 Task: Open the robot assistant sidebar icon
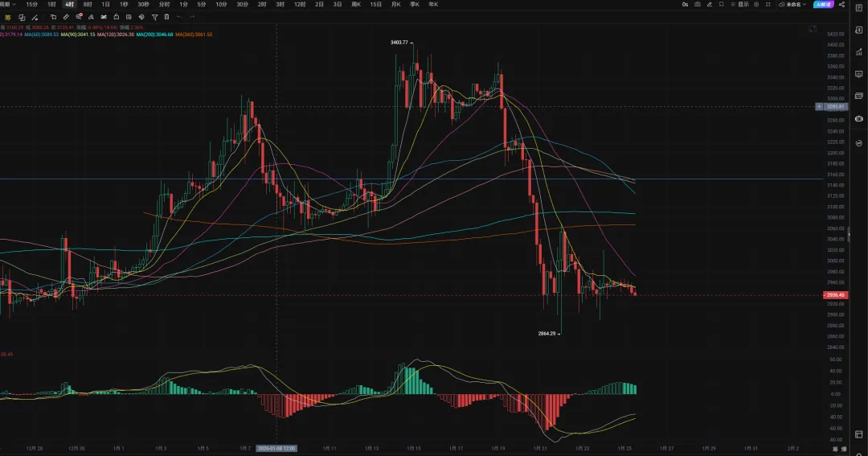tap(858, 118)
